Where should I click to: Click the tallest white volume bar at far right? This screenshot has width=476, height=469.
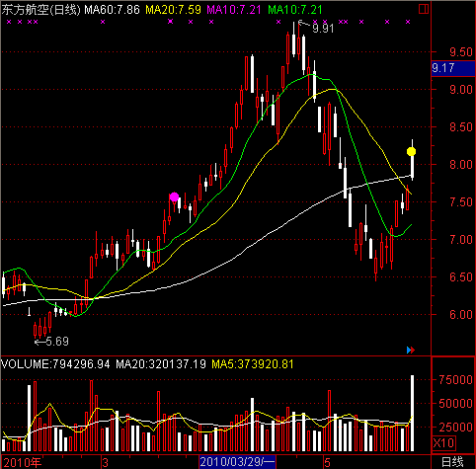click(412, 413)
